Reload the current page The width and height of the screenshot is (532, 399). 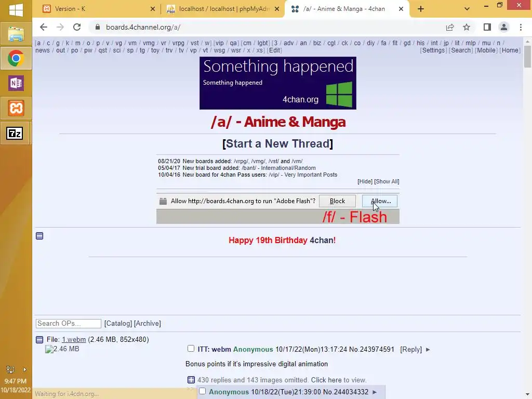pos(77,27)
